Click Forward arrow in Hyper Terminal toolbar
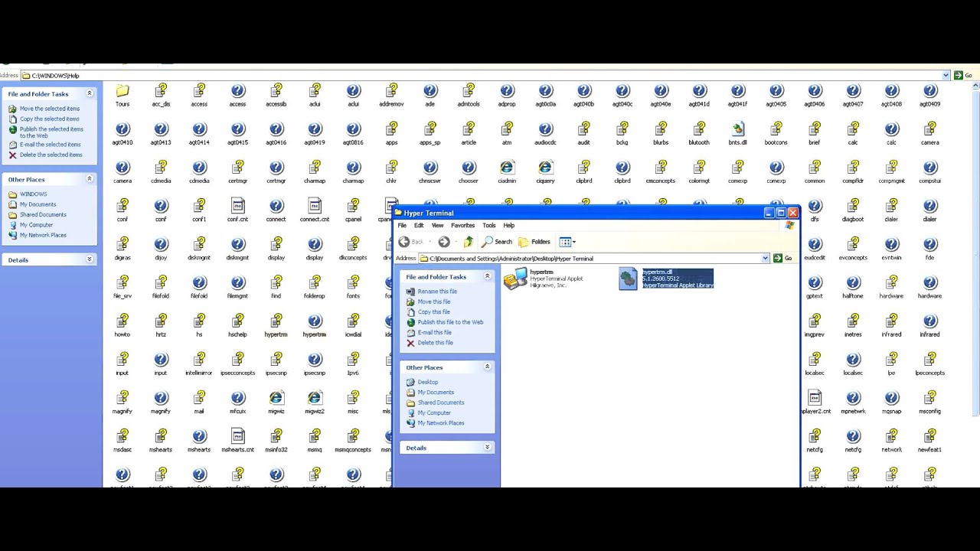The width and height of the screenshot is (980, 551). coord(444,242)
